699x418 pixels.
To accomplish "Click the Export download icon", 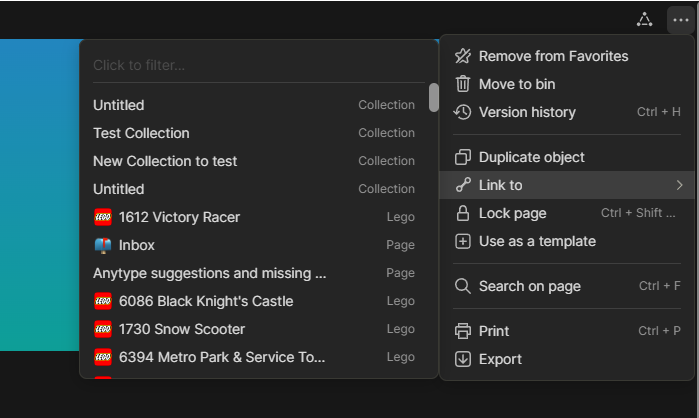I will point(463,359).
